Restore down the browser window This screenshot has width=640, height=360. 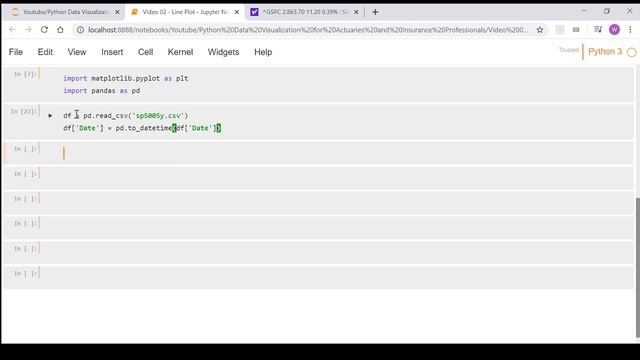point(607,11)
